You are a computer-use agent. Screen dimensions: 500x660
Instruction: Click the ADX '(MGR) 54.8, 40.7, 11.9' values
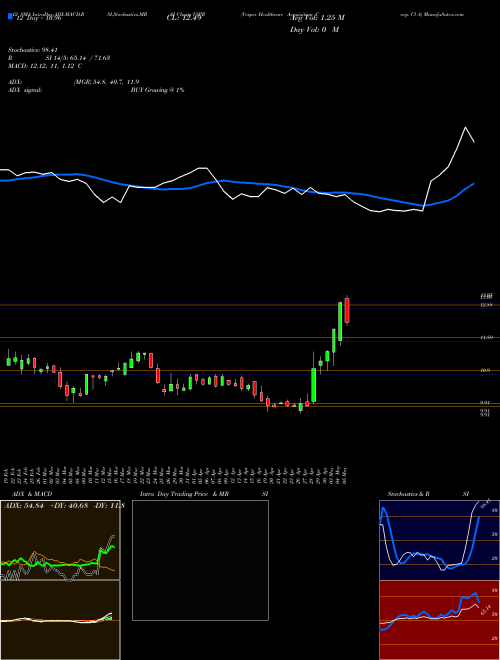pyautogui.click(x=106, y=82)
